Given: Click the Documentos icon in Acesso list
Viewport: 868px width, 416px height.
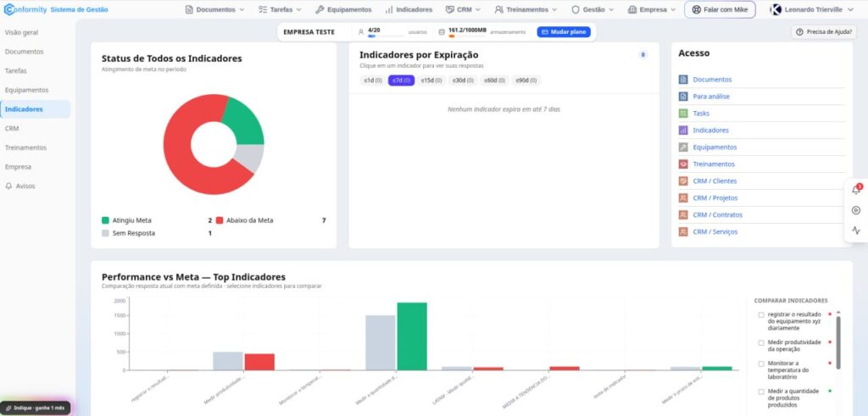Looking at the screenshot, I should pyautogui.click(x=683, y=80).
